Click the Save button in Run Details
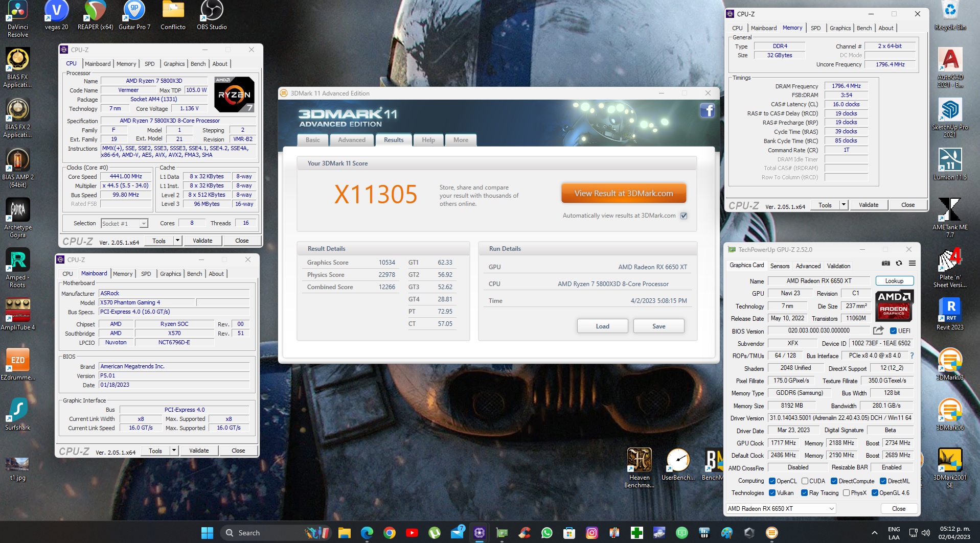The height and width of the screenshot is (543, 980). [x=658, y=326]
